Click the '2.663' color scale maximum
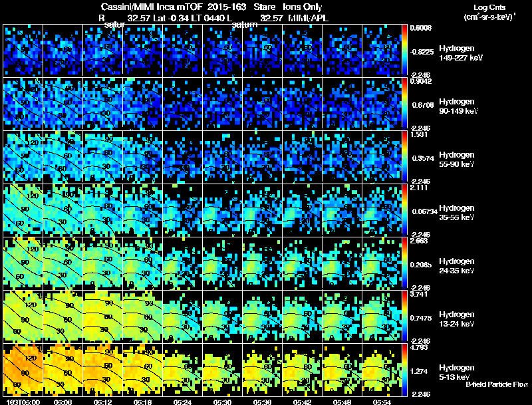The image size is (532, 405). (419, 241)
